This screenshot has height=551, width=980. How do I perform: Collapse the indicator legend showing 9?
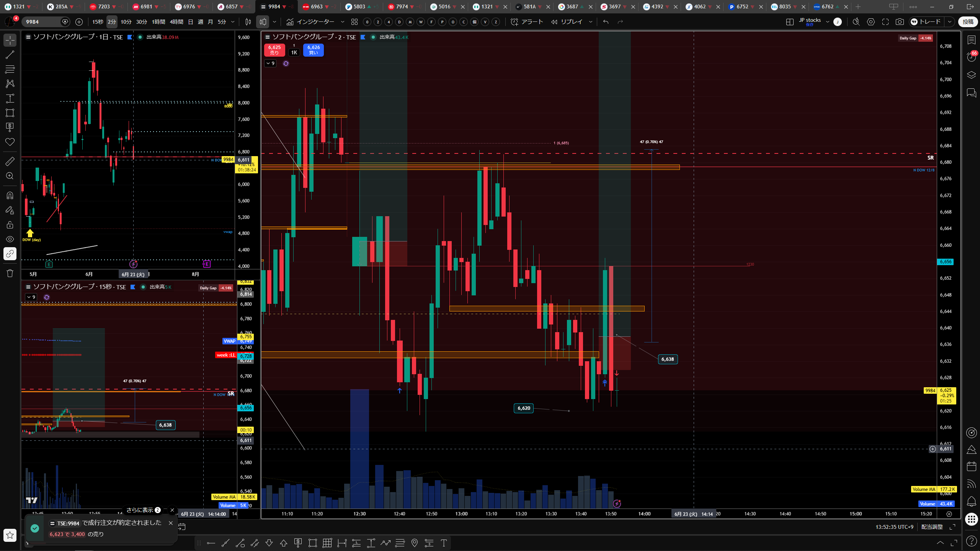tap(270, 63)
